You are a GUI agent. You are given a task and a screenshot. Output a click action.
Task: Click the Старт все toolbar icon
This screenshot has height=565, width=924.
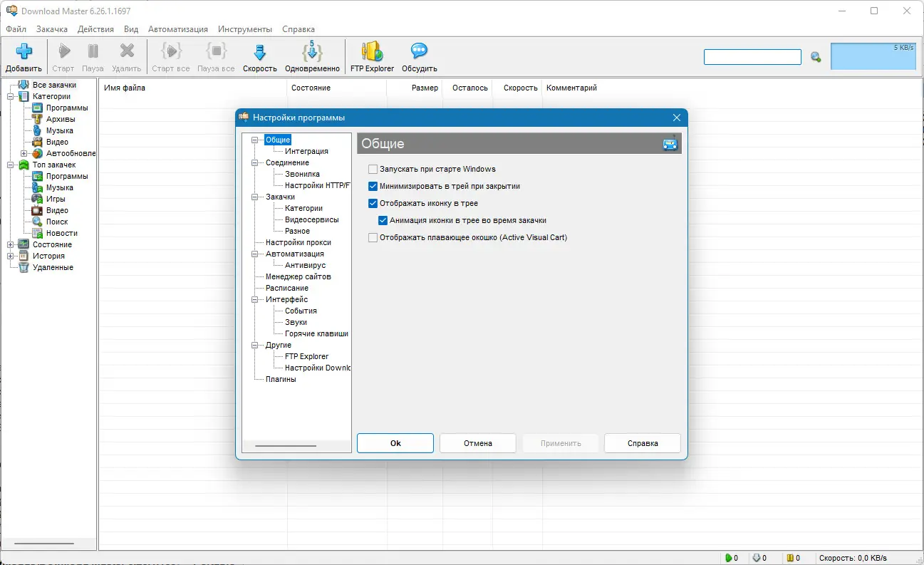click(171, 51)
